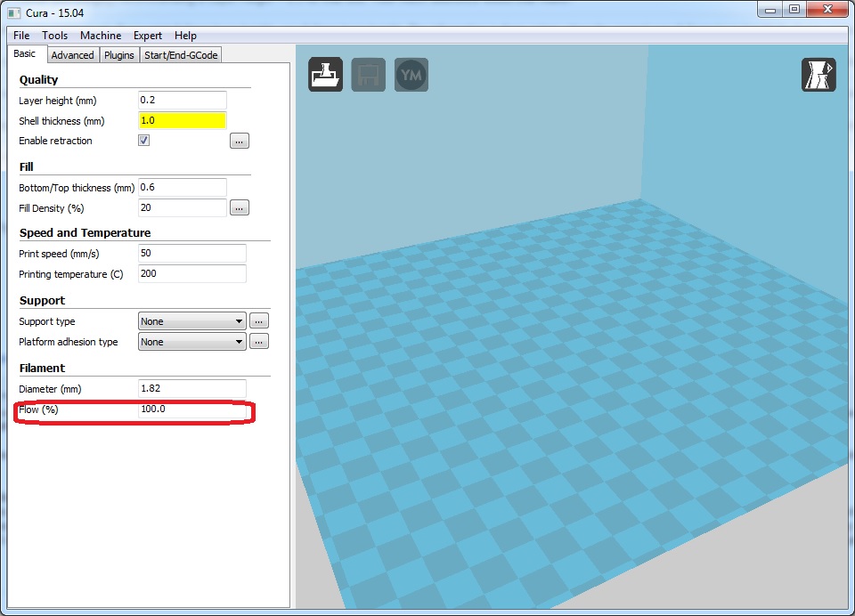Open the Tools menu
The height and width of the screenshot is (616, 855).
55,36
